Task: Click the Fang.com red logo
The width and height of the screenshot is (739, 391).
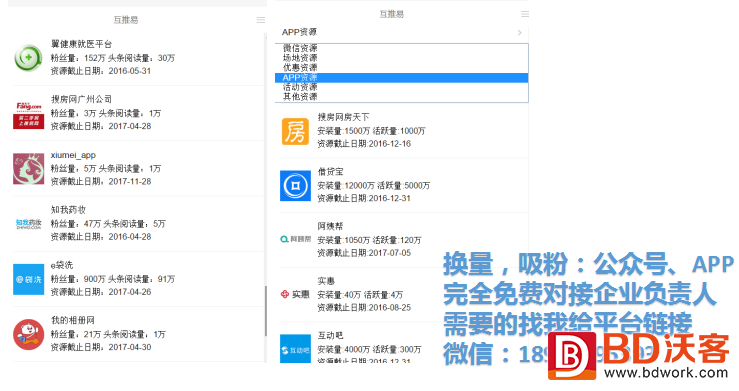Action: pyautogui.click(x=28, y=114)
